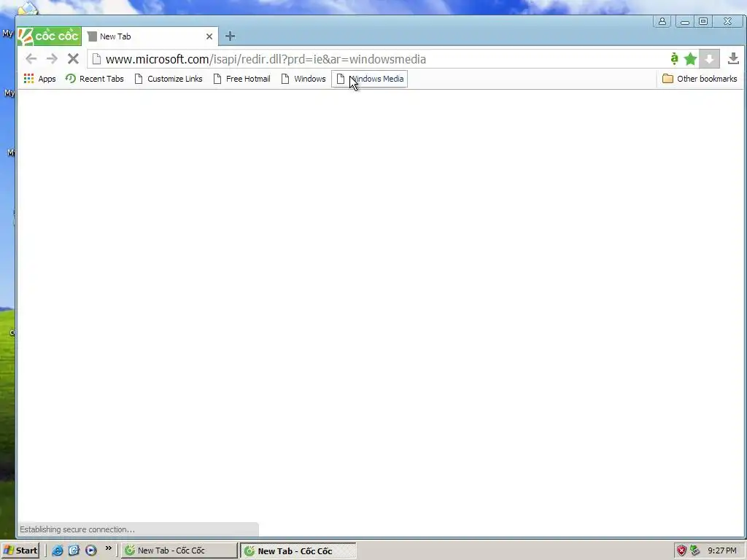
Task: Select the New Tab browser tab
Action: click(149, 36)
